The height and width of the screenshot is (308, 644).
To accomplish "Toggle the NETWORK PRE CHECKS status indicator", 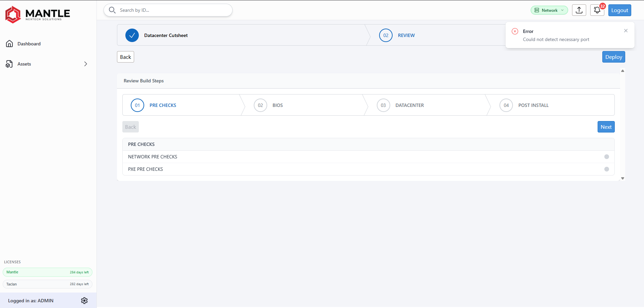I will point(607,157).
